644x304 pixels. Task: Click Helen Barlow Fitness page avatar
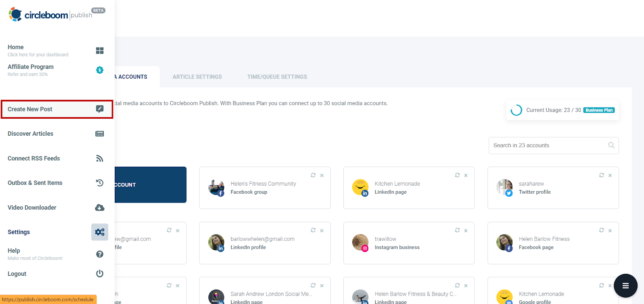point(504,243)
